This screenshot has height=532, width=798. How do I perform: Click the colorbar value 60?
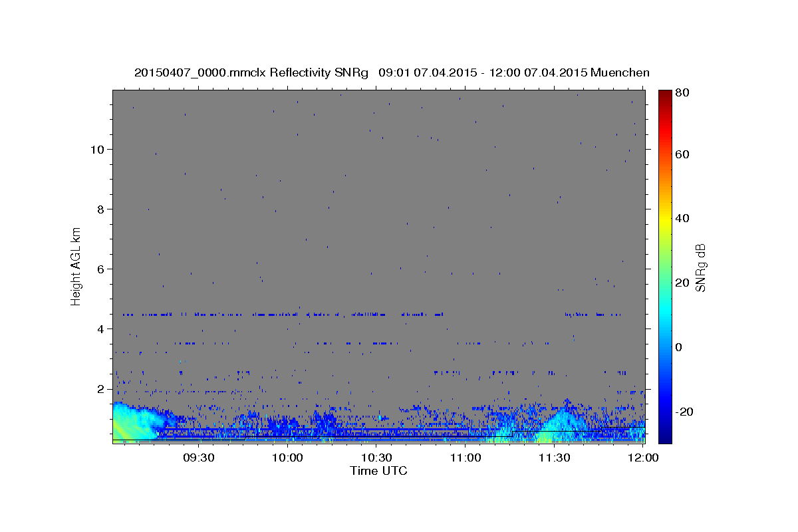click(682, 154)
